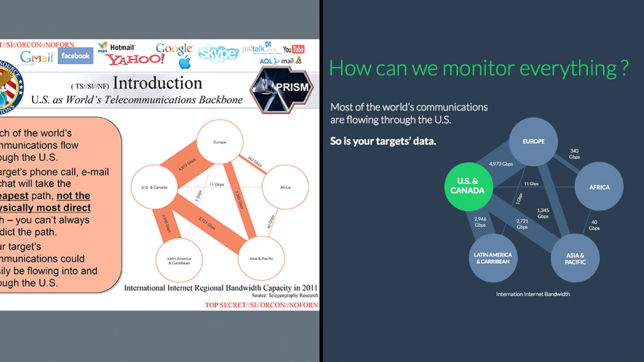Click the Introduction title on the left slide

point(158,82)
